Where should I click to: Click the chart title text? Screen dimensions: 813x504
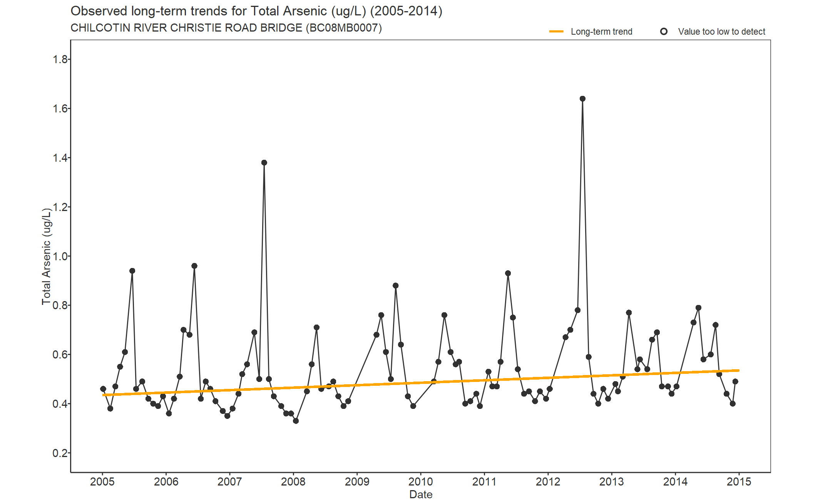pos(256,11)
